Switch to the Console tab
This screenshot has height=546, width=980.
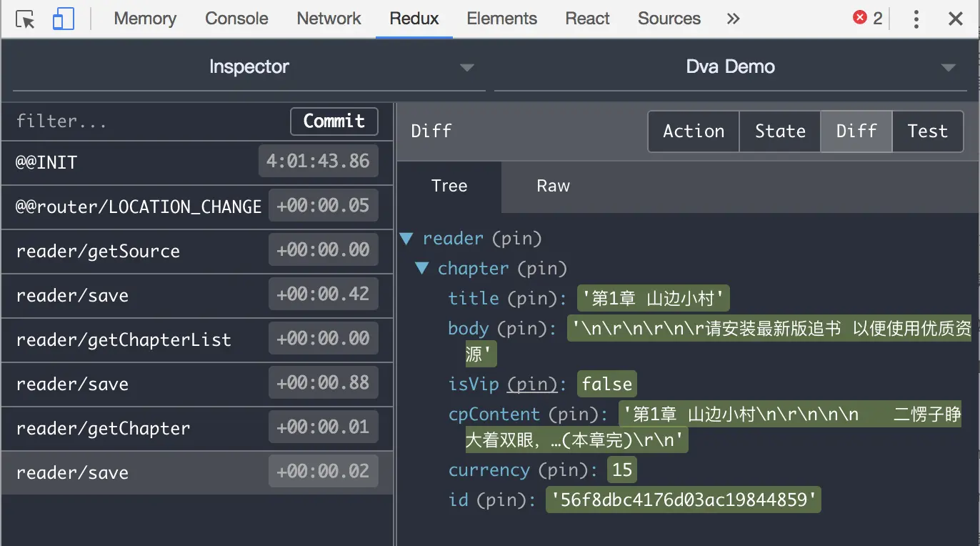click(x=236, y=19)
